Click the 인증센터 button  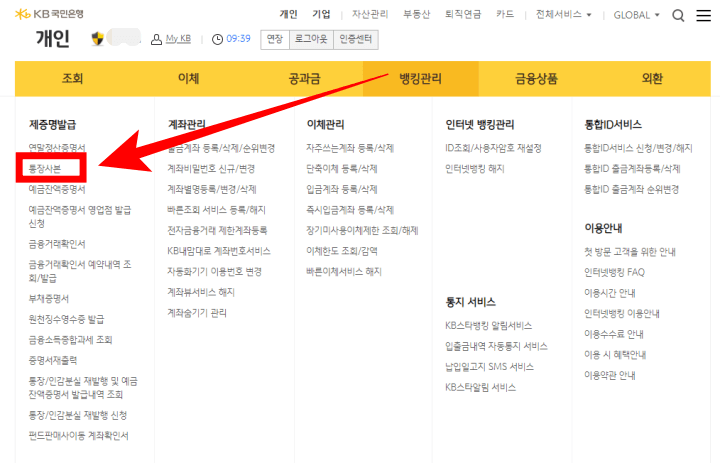355,40
